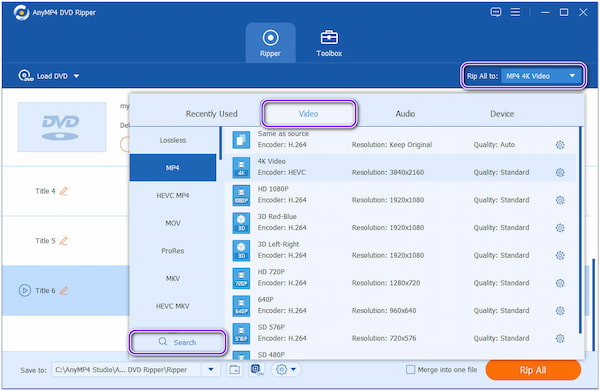Click the 3D Left-Right preset icon
The width and height of the screenshot is (600, 391).
click(x=241, y=250)
